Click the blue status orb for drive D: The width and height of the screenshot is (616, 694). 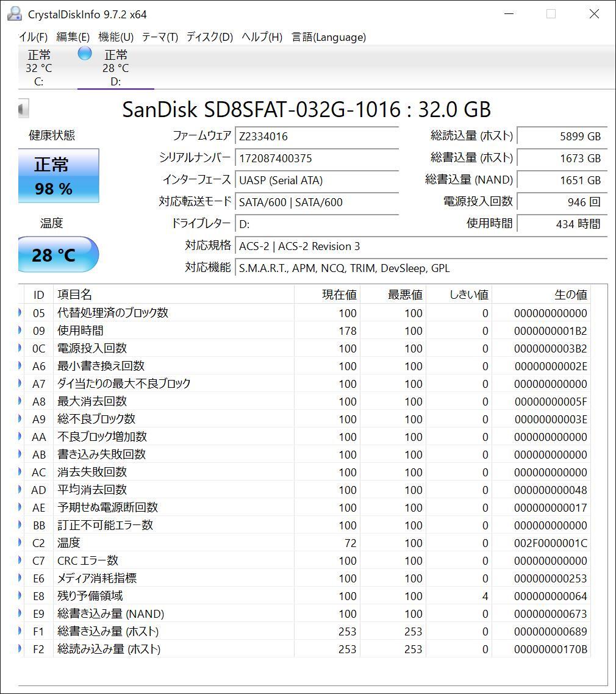[x=85, y=54]
